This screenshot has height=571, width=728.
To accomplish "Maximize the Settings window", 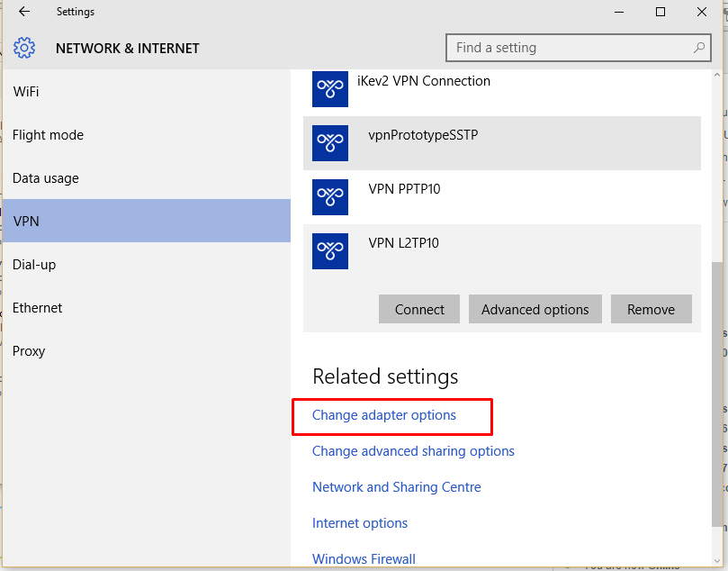I will pos(661,12).
